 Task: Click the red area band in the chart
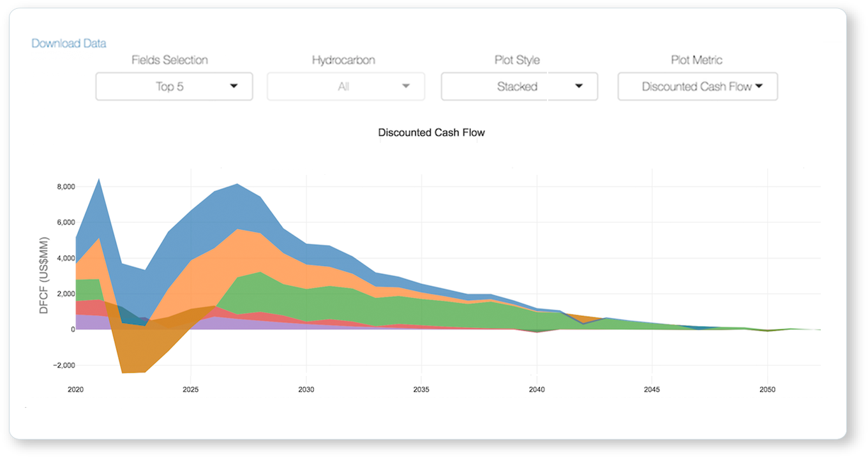point(89,308)
